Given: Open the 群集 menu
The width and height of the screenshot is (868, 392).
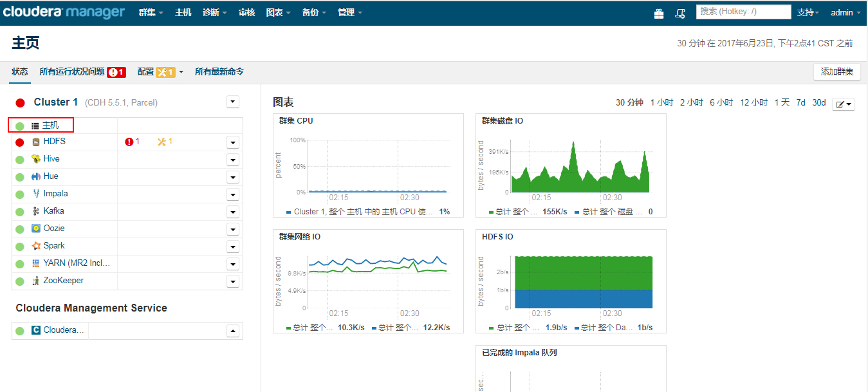Looking at the screenshot, I should click(151, 13).
